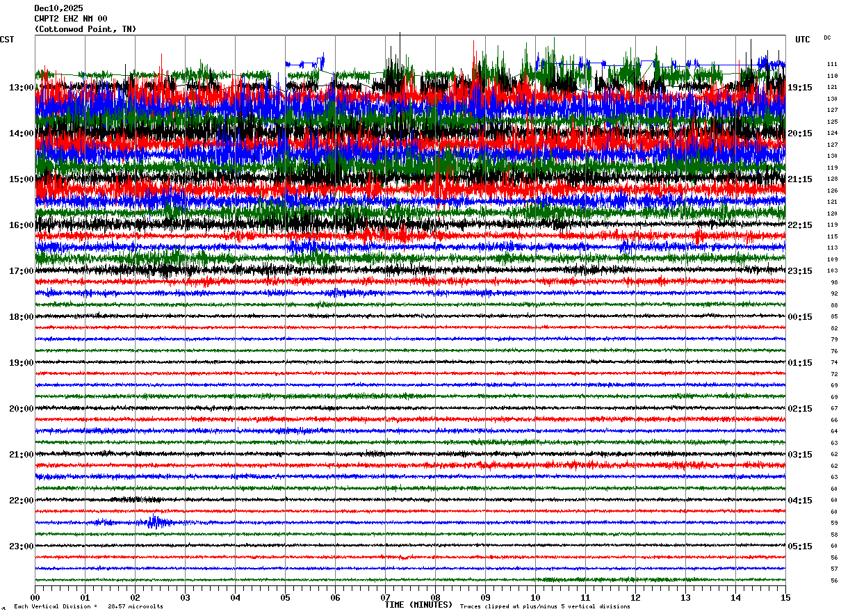The image size is (841, 616).
Task: Select the 13:00 CST time label
Action: (x=21, y=88)
